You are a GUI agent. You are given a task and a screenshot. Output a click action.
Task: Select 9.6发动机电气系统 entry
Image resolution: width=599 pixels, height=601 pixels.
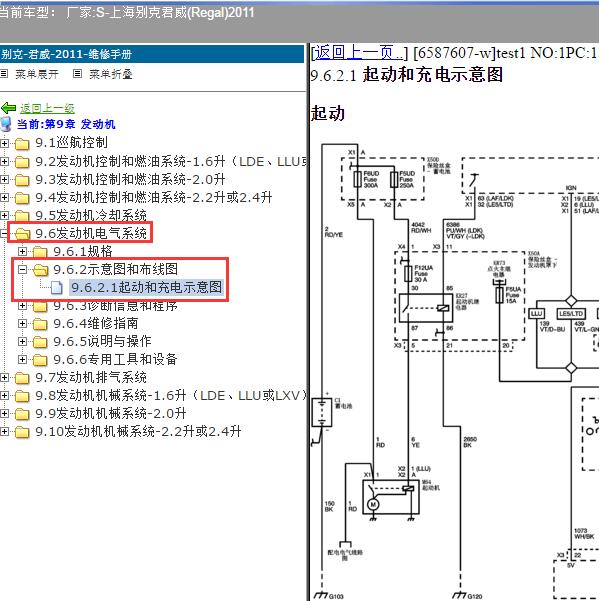tap(91, 233)
